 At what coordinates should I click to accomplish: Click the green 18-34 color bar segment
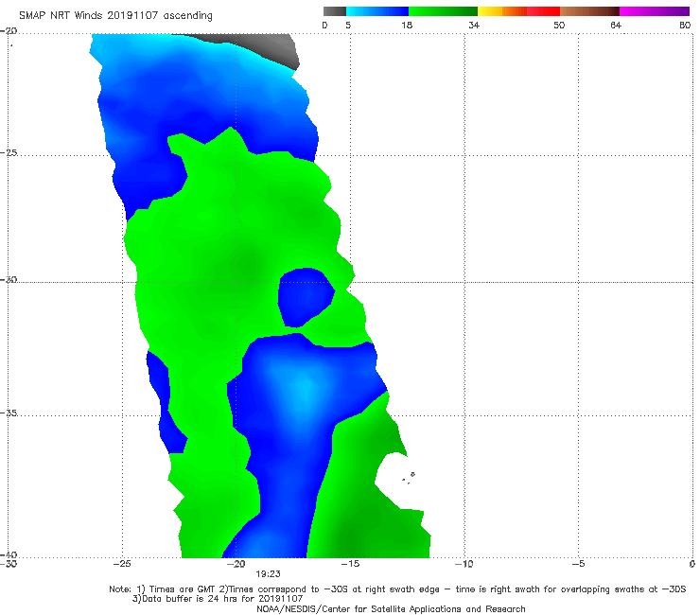coord(443,11)
